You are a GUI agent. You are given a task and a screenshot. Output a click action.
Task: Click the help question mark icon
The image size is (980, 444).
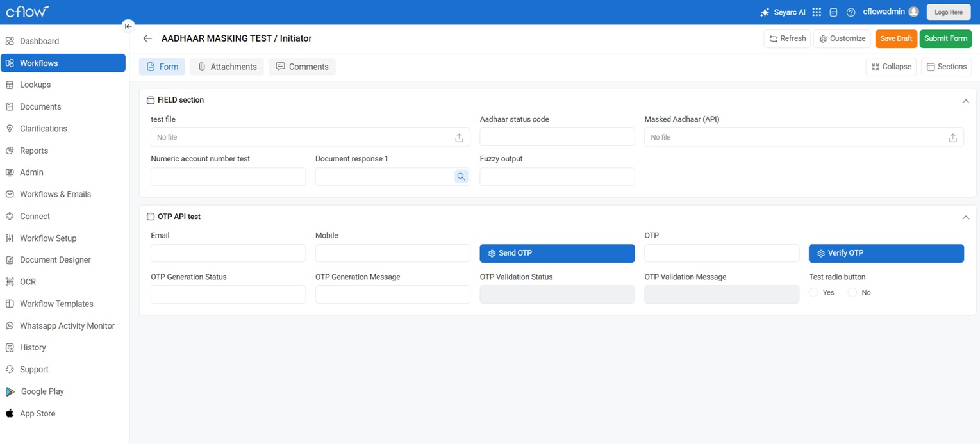click(851, 12)
